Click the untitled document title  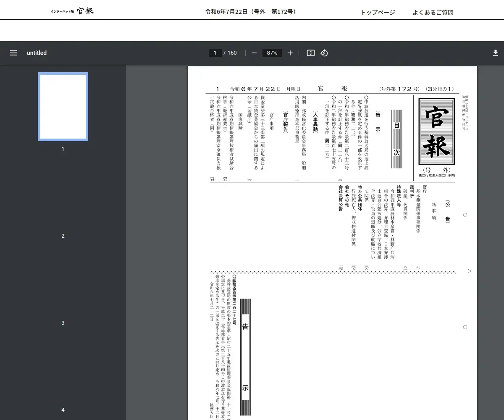[x=37, y=53]
